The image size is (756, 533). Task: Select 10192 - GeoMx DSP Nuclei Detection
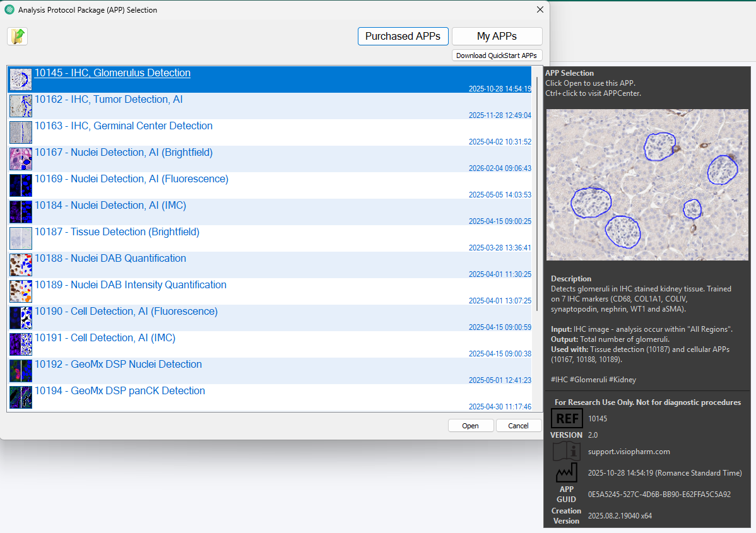(x=118, y=365)
